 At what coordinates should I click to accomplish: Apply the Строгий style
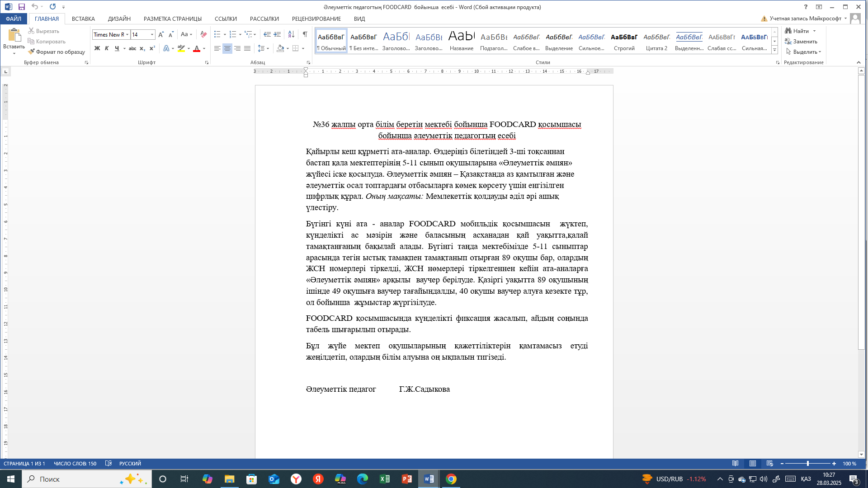tap(624, 41)
